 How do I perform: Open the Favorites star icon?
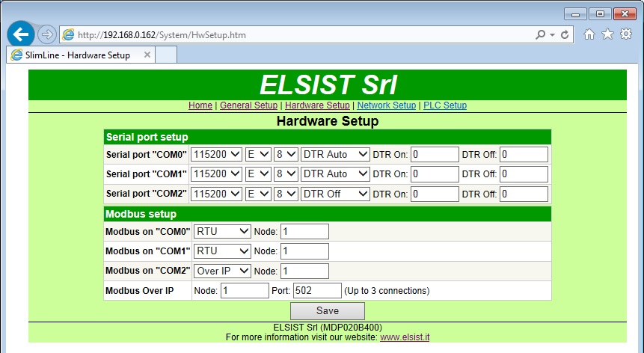608,34
